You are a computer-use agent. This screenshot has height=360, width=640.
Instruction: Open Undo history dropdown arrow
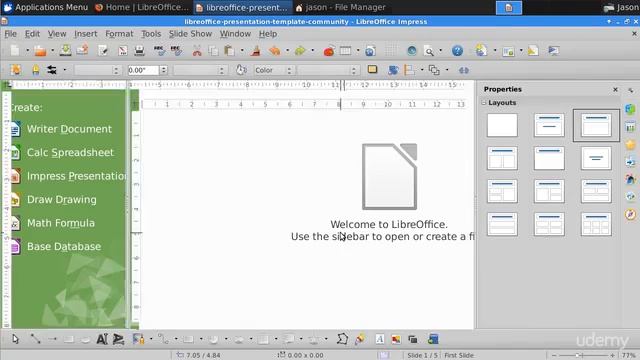287,51
